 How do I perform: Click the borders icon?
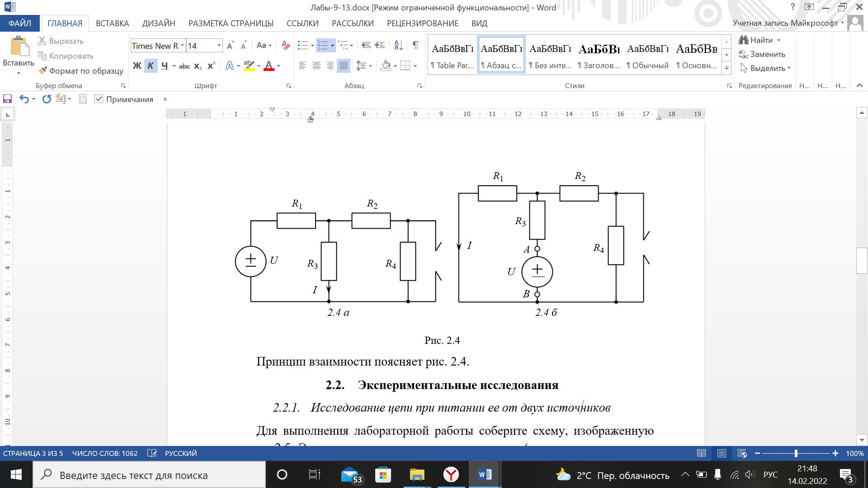406,66
